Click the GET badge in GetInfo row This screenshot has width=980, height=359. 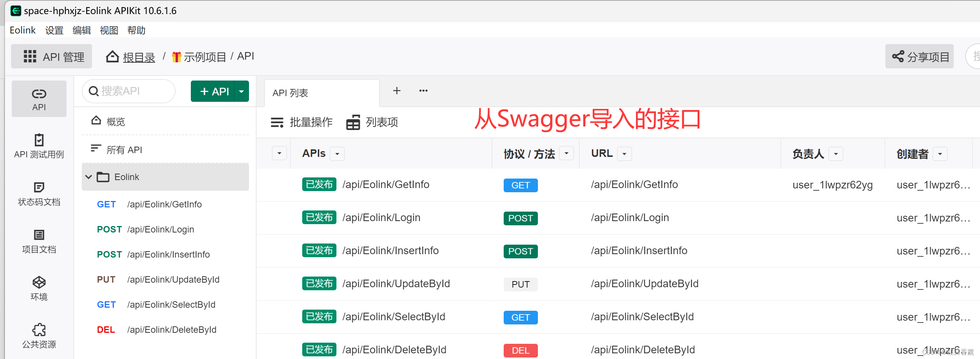(x=520, y=185)
